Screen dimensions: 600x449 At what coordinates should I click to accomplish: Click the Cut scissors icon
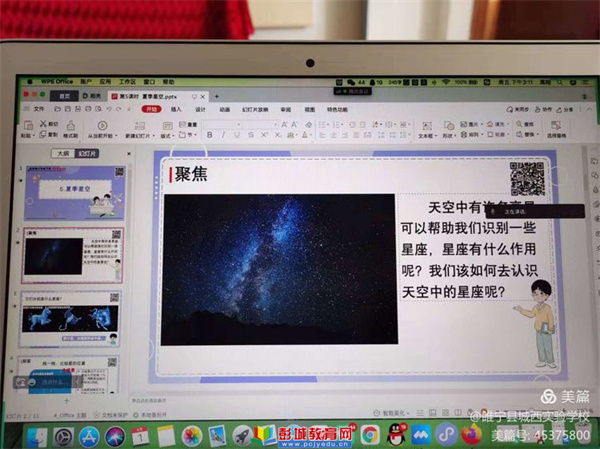coord(43,123)
